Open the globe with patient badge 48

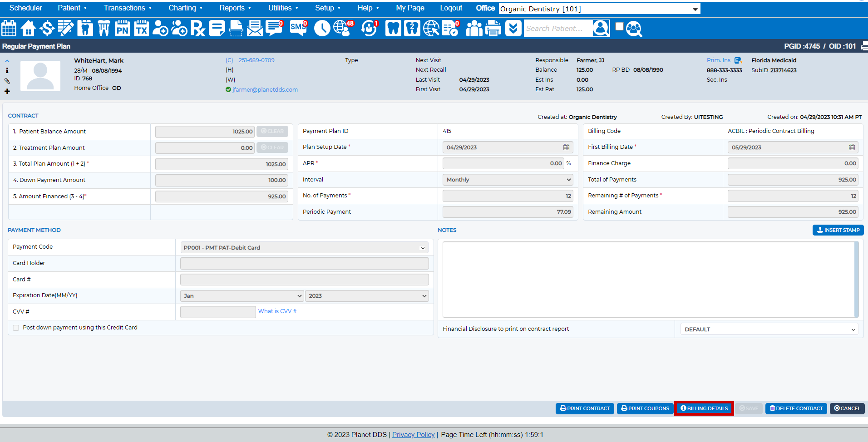pos(343,28)
